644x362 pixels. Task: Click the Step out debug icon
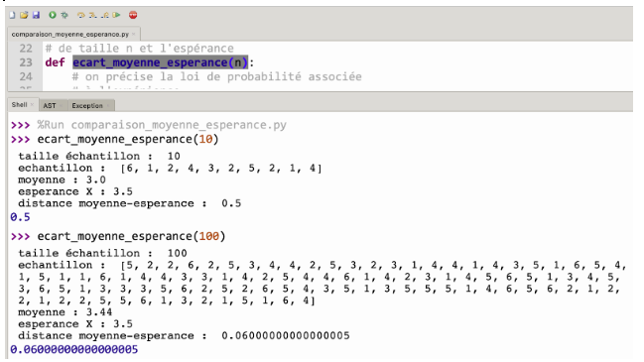point(105,15)
